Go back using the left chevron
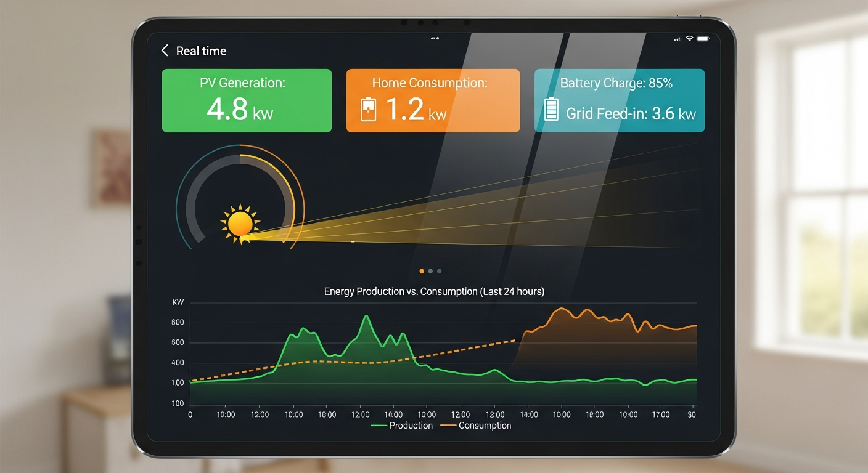 (165, 51)
